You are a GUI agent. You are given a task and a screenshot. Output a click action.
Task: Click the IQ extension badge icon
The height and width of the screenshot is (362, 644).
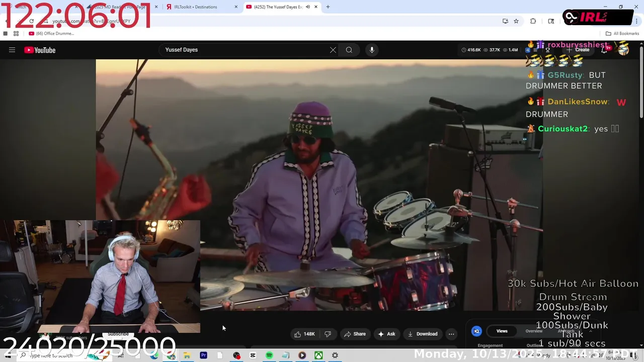476,331
